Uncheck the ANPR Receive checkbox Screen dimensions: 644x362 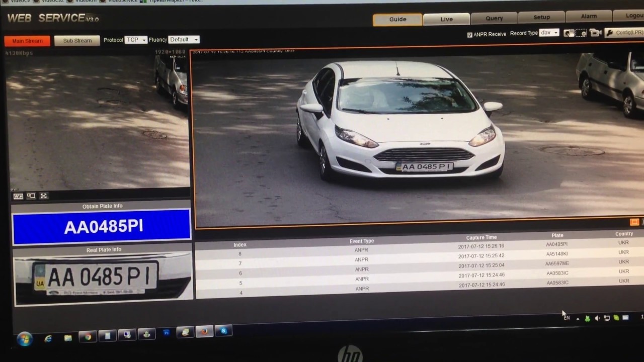point(470,35)
